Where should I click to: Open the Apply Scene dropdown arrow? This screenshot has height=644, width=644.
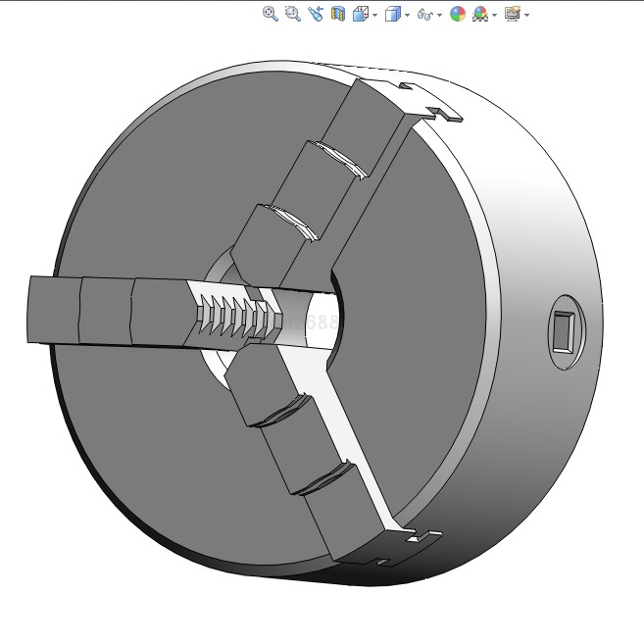(494, 15)
